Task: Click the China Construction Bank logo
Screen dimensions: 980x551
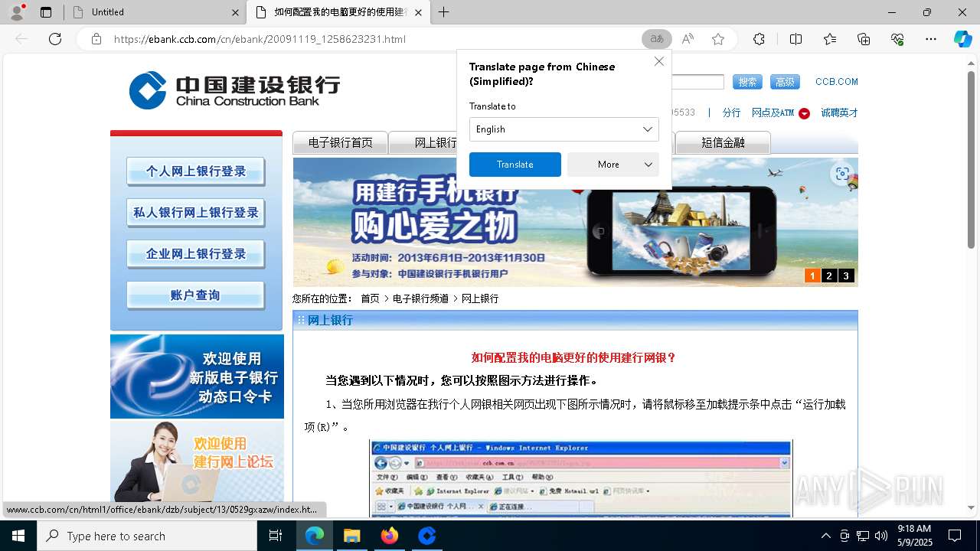Action: point(234,90)
